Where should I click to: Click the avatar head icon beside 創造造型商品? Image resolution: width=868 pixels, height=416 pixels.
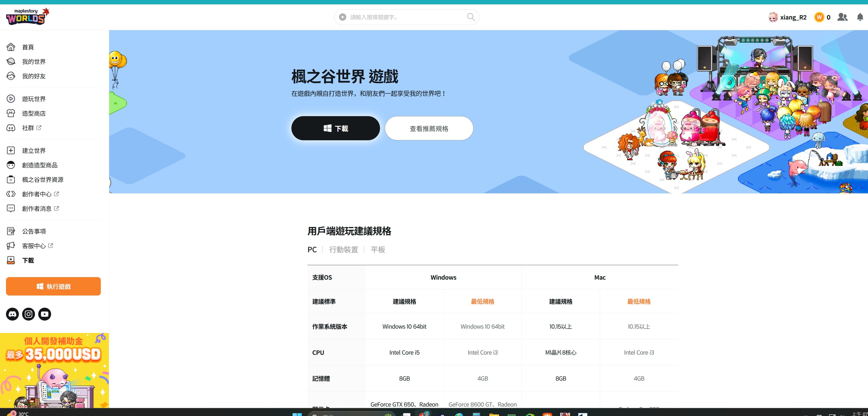11,165
